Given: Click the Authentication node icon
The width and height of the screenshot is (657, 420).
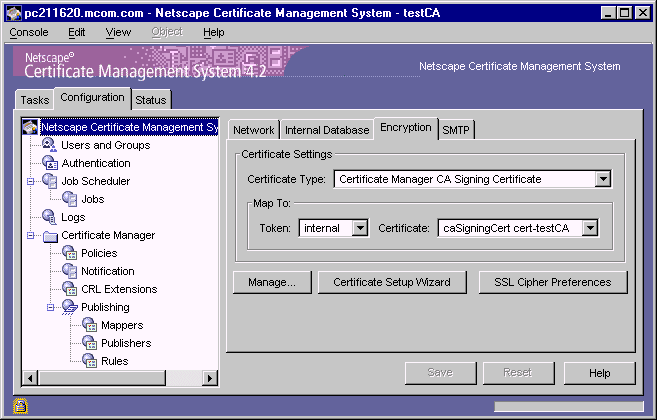Looking at the screenshot, I should (50, 163).
